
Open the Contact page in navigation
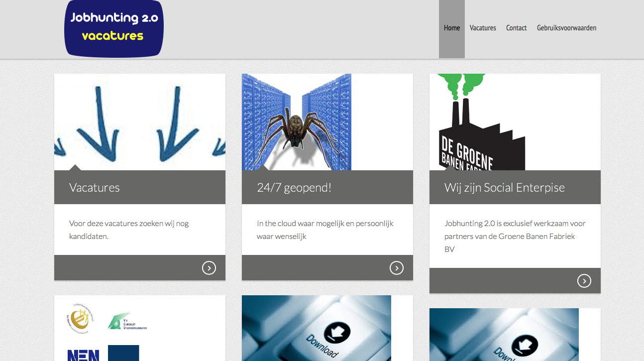[516, 28]
